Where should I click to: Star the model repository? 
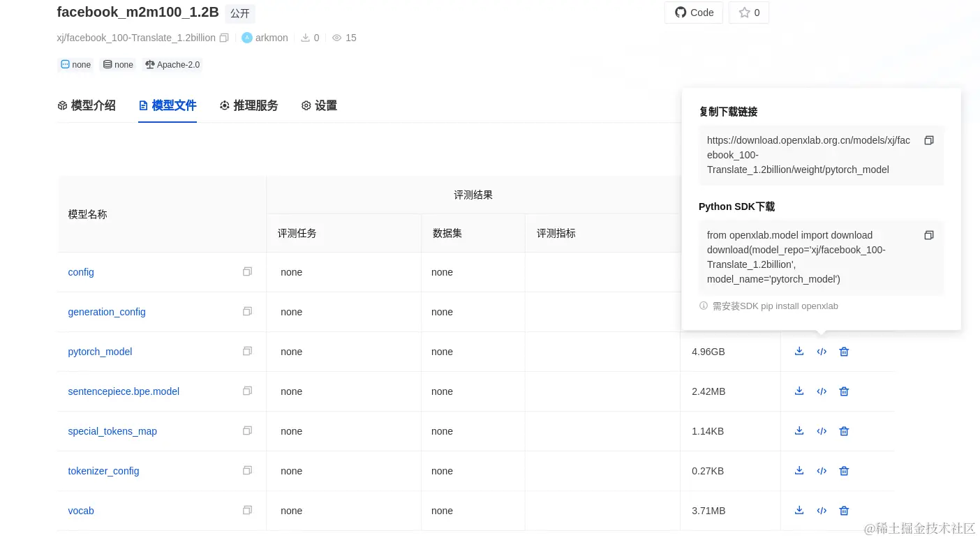(749, 13)
